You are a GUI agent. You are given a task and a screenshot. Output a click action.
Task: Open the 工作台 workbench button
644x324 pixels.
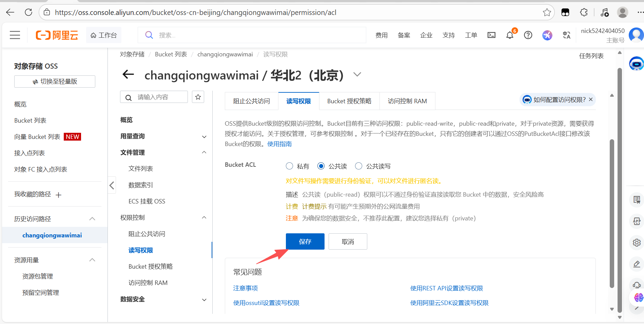tap(104, 35)
